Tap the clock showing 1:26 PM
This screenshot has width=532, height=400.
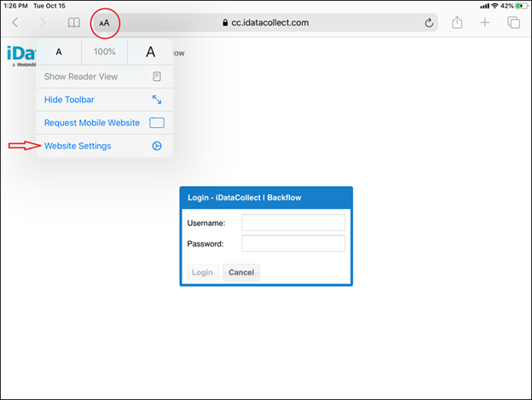(15, 6)
